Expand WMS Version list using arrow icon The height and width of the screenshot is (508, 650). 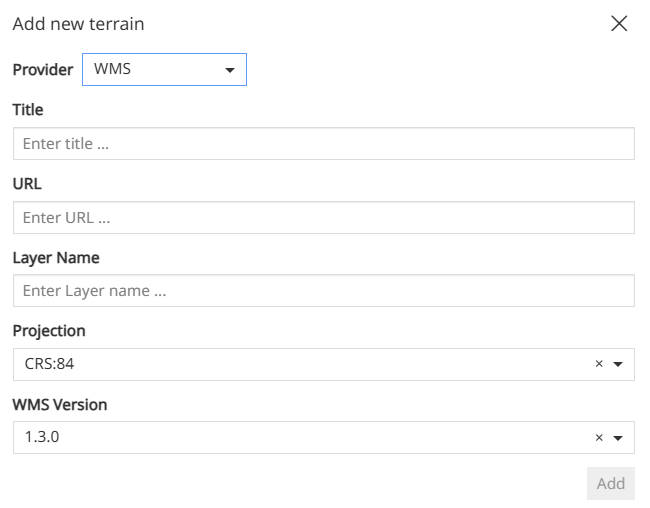click(x=618, y=438)
